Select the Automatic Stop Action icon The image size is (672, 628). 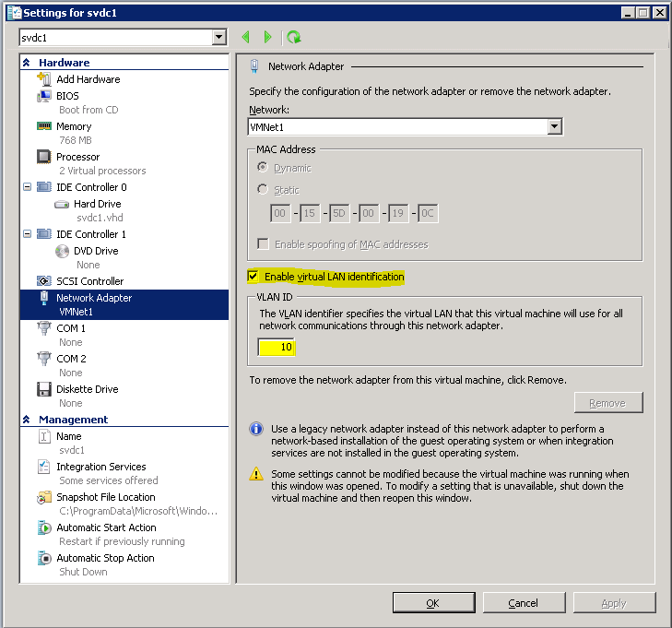point(44,558)
